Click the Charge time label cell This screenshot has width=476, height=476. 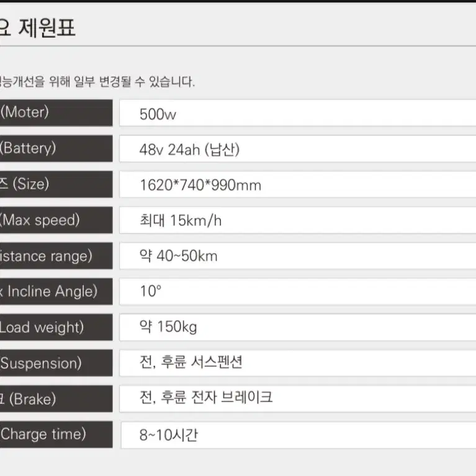pos(56,434)
